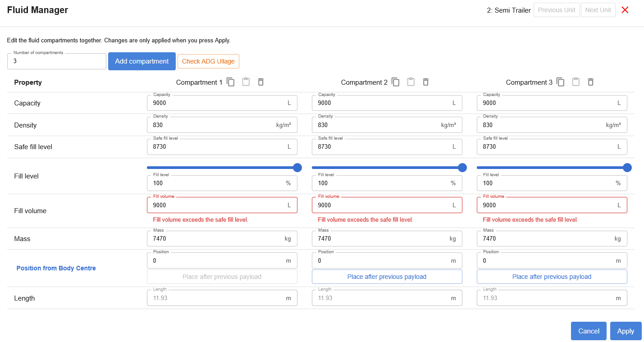Screen dimensions: 644x342
Task: Copy Compartment 2 settings icon
Action: click(396, 82)
